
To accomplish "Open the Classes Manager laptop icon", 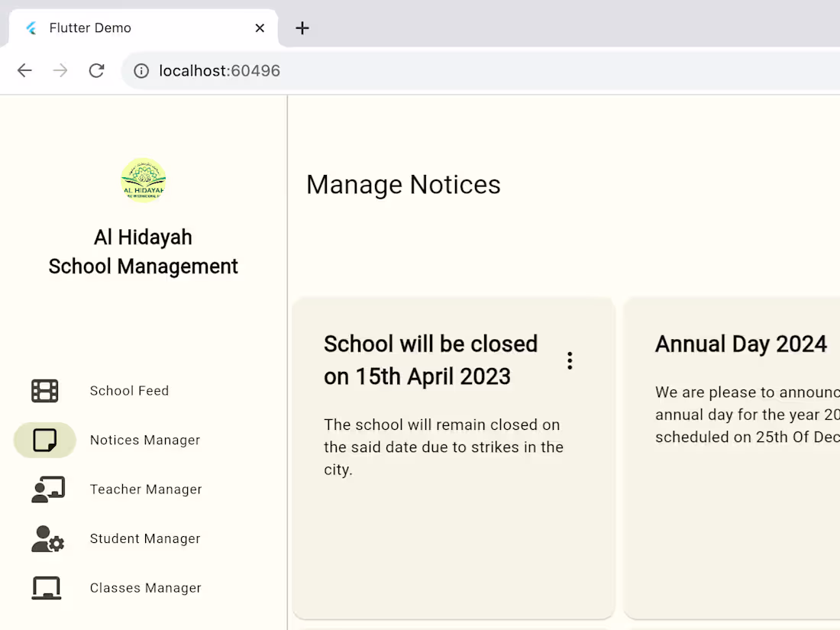I will click(x=46, y=588).
